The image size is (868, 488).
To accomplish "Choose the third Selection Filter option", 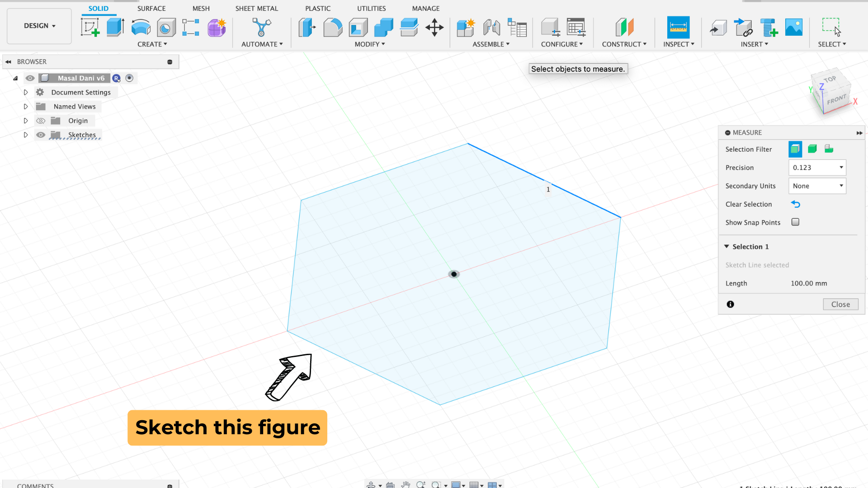I will tap(829, 149).
